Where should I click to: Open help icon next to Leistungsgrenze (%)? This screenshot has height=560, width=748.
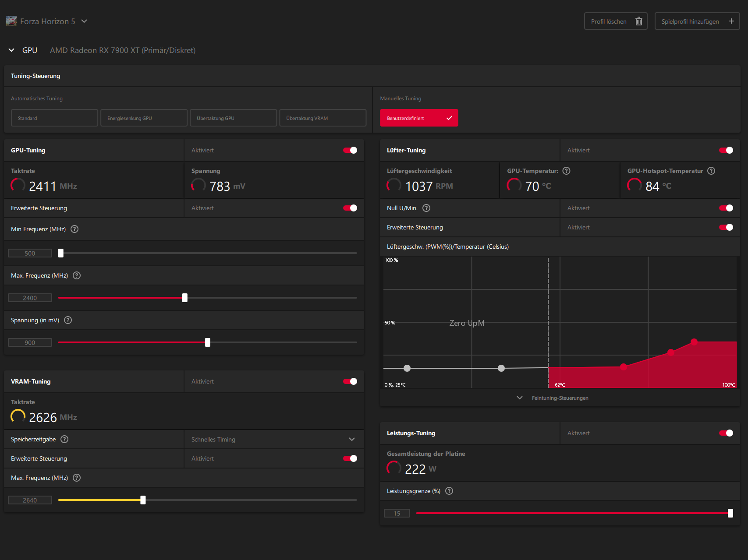point(449,491)
